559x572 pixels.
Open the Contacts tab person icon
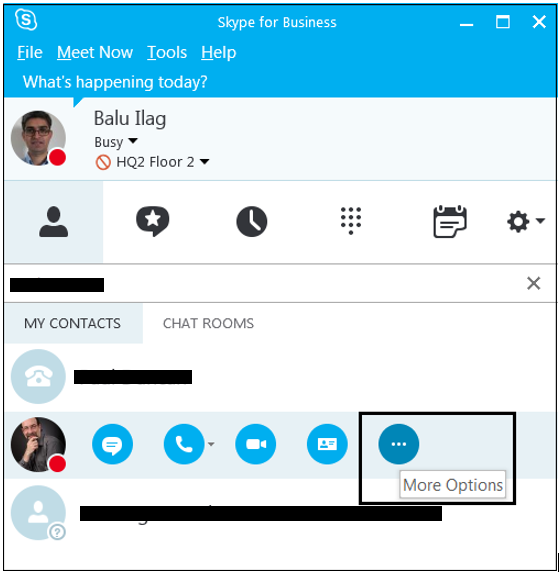point(54,221)
